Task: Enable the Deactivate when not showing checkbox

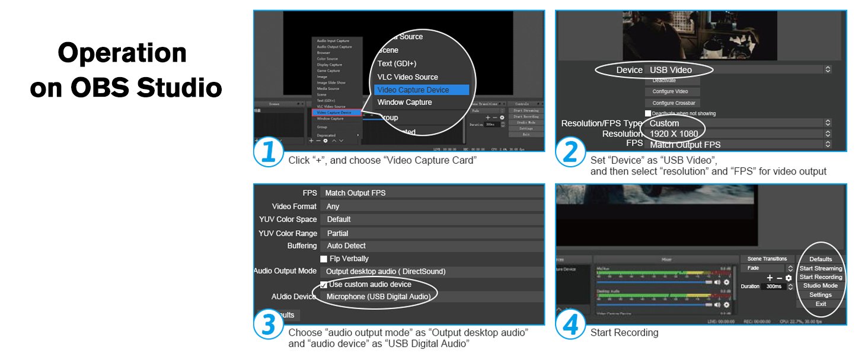Action: tap(648, 113)
